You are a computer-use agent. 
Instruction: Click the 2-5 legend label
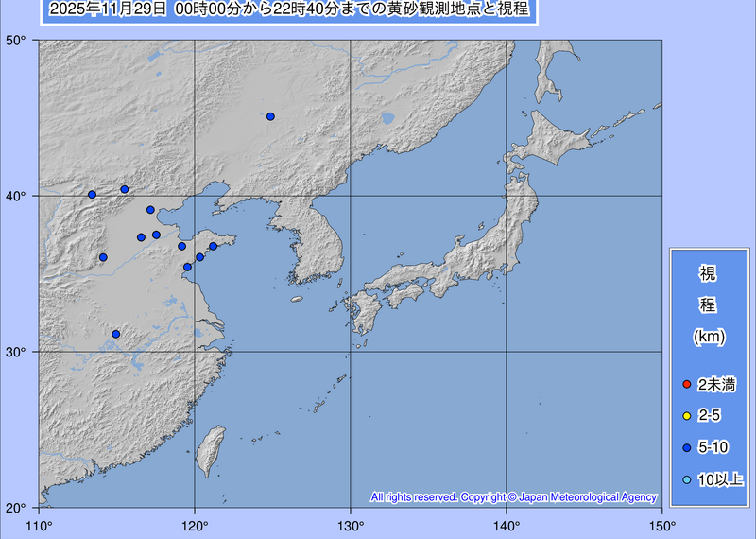(709, 415)
